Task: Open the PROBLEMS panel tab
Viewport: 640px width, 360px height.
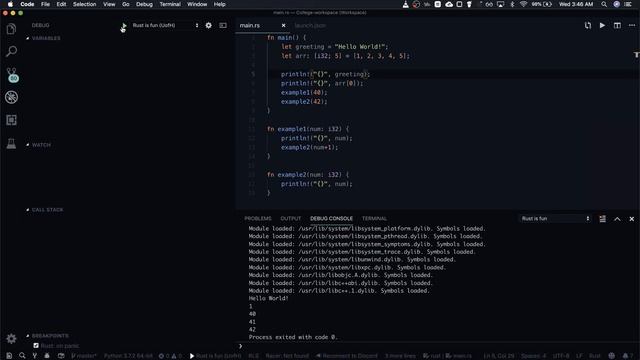Action: (x=258, y=219)
